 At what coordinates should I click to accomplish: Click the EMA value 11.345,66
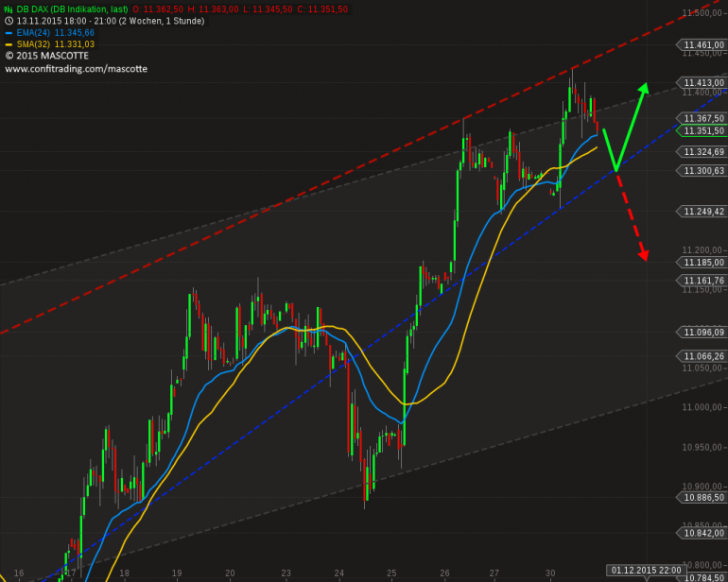pos(75,33)
